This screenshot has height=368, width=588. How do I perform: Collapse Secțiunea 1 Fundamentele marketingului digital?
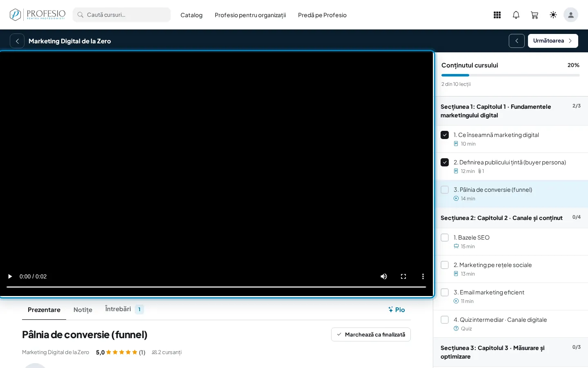510,111
